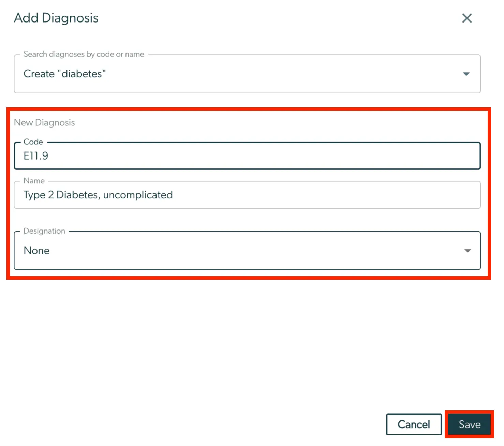Select the Create "diabetes" option

pos(65,74)
